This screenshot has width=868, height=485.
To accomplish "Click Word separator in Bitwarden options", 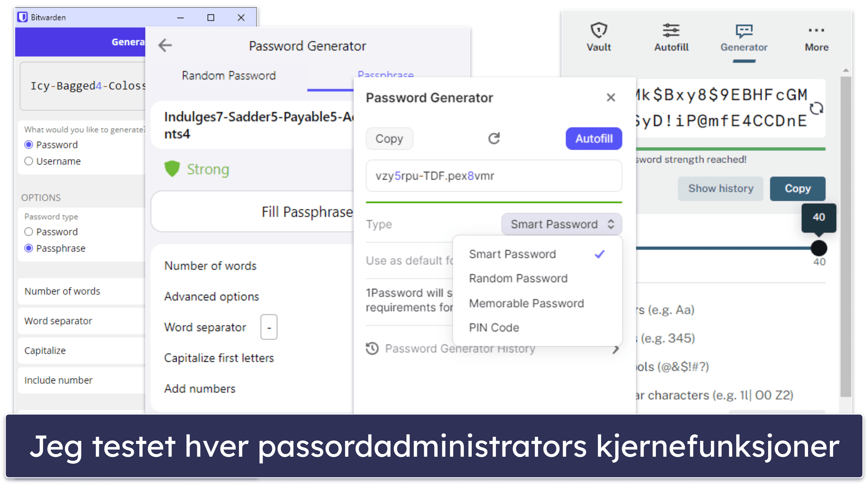I will [82, 321].
